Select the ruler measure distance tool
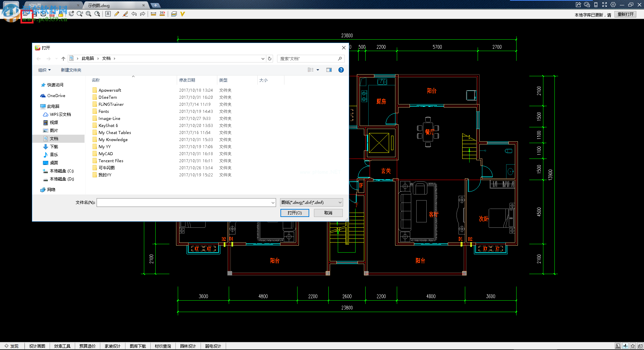This screenshot has width=644, height=350. [x=154, y=14]
